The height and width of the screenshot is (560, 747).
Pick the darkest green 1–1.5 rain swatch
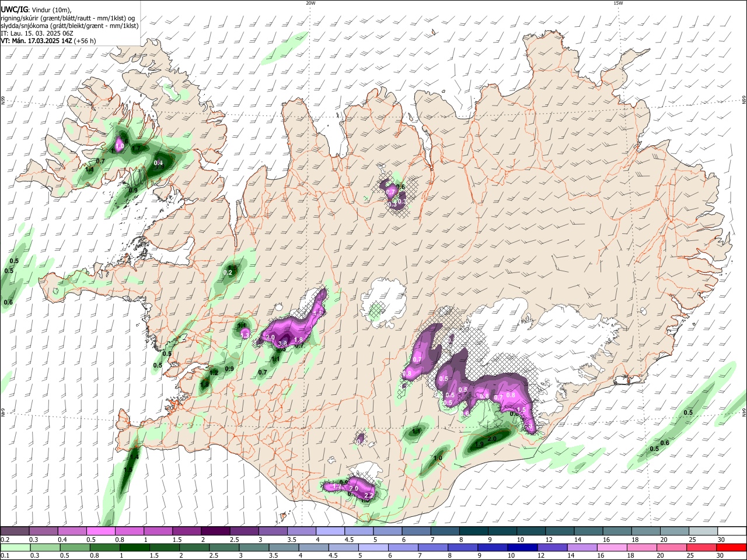[x=135, y=547]
